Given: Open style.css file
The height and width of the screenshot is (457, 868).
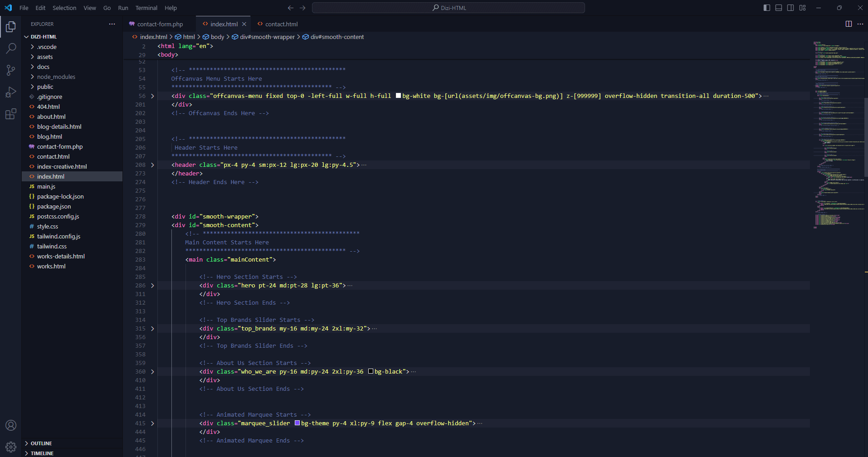Looking at the screenshot, I should pos(72,226).
